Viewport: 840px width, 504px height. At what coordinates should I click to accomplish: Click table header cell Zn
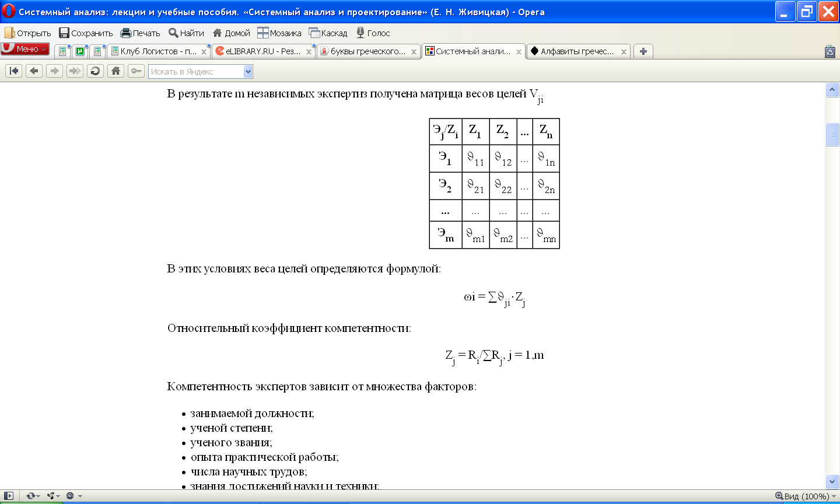(x=546, y=132)
